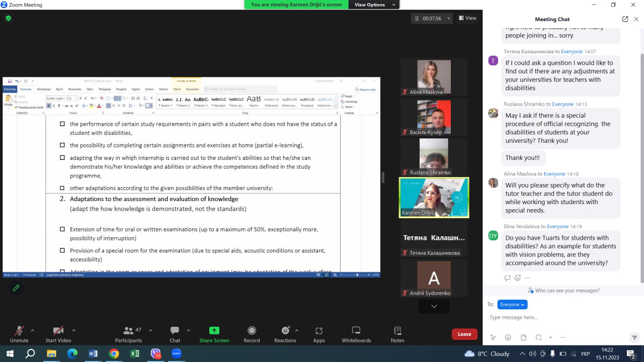Expand the audio settings arrow beside Unmute
The height and width of the screenshot is (362, 644).
[33, 330]
